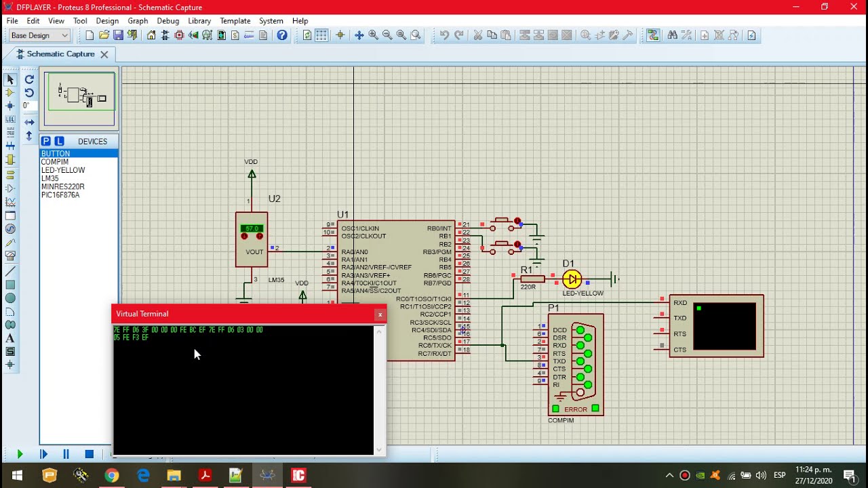Close the Virtual Terminal window
Screen dimensions: 868x488
click(x=380, y=314)
